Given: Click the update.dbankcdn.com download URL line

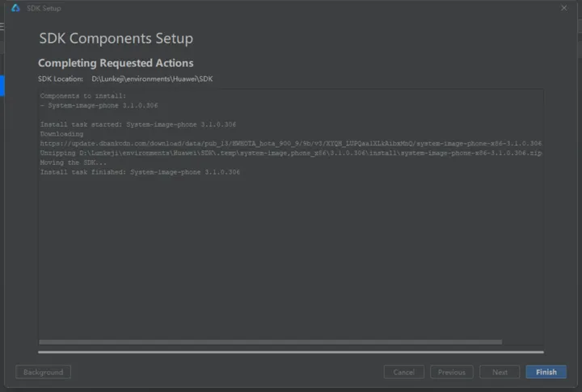Looking at the screenshot, I should (291, 143).
